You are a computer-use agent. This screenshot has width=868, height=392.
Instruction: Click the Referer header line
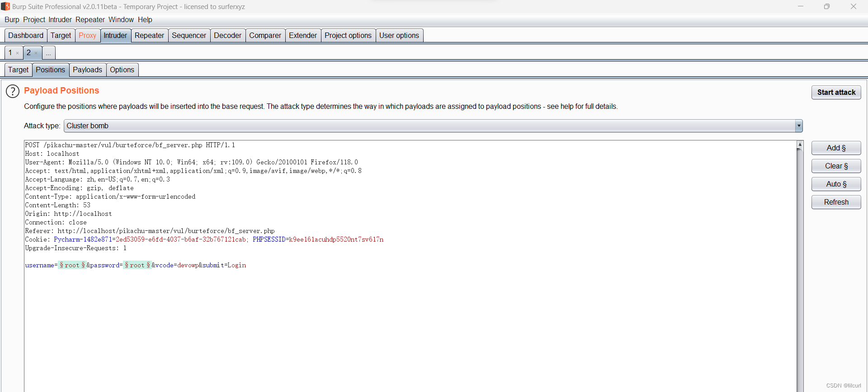[150, 231]
